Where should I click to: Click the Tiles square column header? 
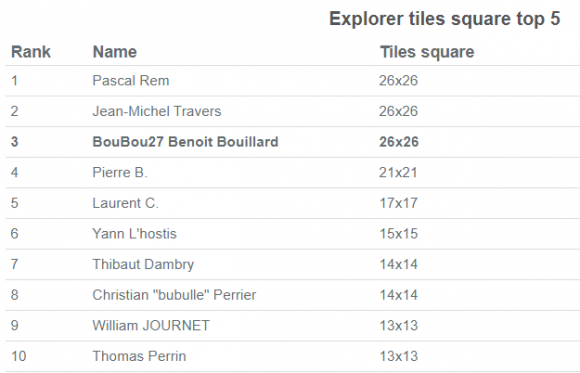[x=427, y=52]
